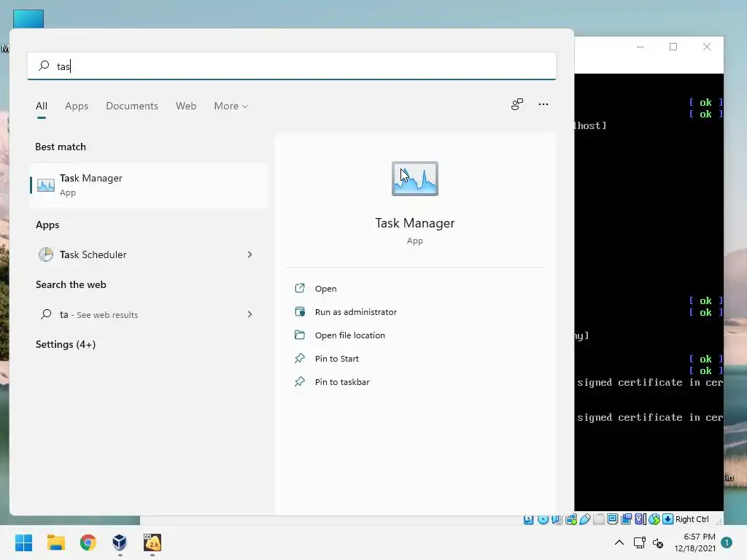Open the three-dot options menu
Viewport: 747px width, 560px height.
point(543,104)
